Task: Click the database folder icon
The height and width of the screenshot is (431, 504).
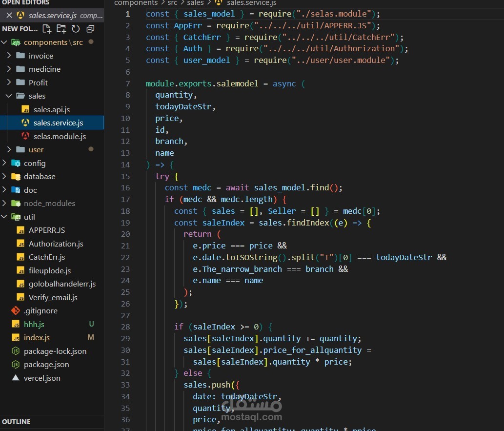Action: click(16, 177)
